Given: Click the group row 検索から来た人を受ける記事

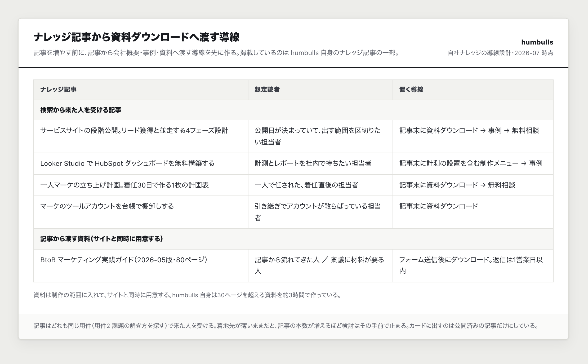Looking at the screenshot, I should click(x=293, y=110).
